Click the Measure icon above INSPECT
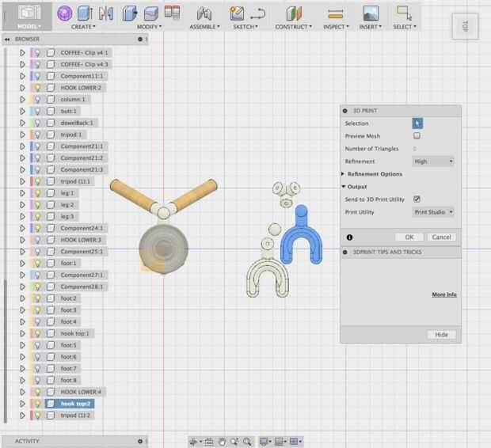Screen dimensions: 491x448 pyautogui.click(x=335, y=13)
